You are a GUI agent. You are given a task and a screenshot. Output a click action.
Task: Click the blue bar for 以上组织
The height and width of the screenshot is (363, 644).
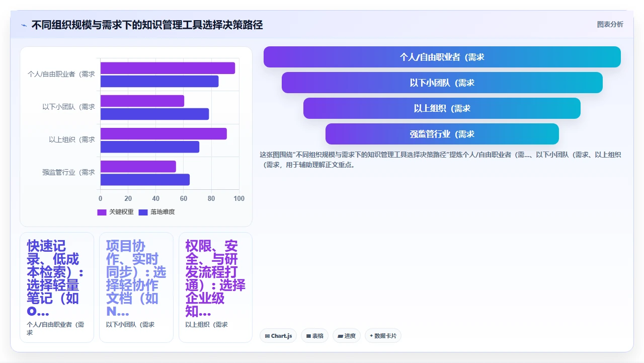(x=150, y=147)
